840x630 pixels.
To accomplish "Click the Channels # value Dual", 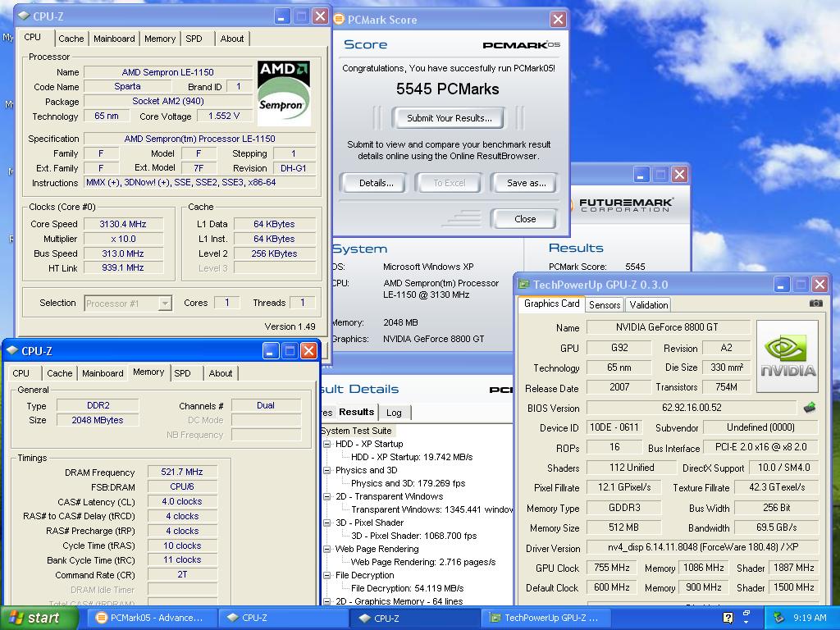I will click(266, 405).
